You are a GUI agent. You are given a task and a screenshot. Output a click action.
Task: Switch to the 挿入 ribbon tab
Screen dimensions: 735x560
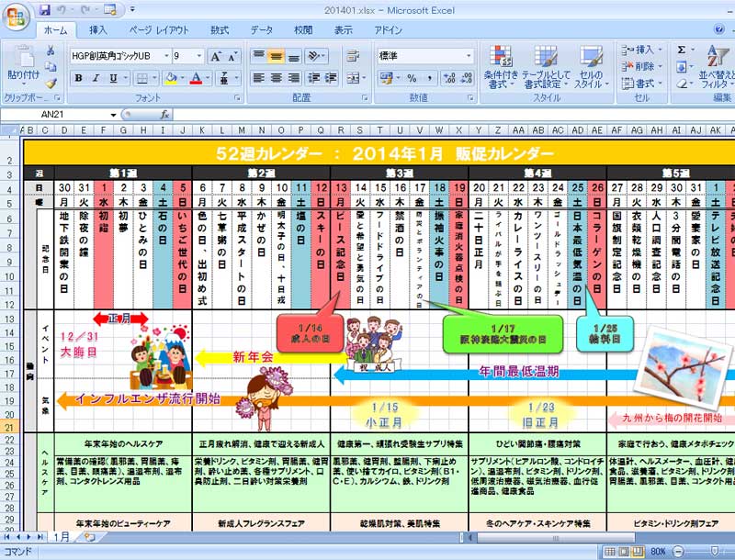pos(96,30)
